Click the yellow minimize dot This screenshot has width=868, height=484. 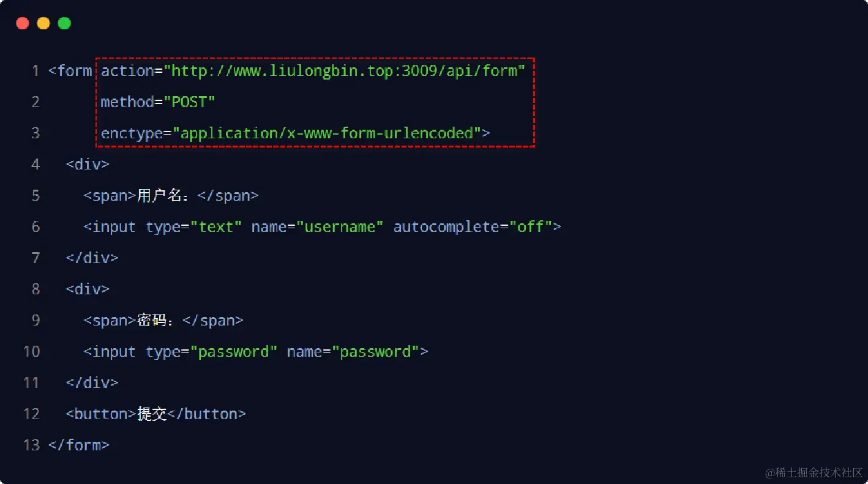coord(43,24)
